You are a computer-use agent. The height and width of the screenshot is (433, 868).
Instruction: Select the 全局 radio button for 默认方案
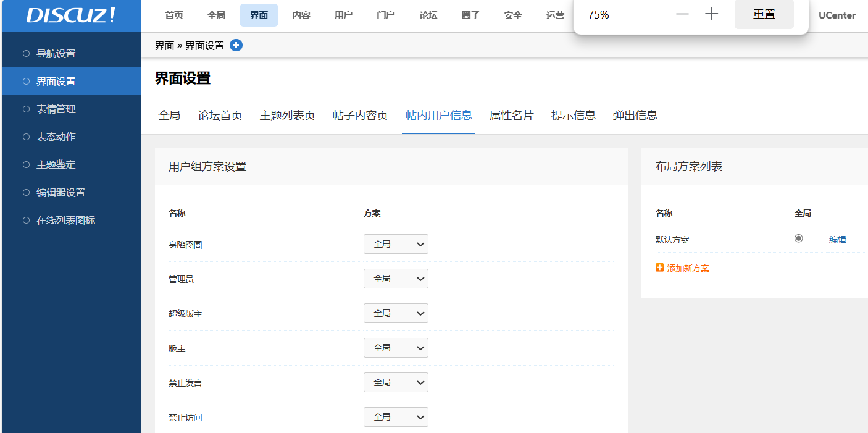(798, 238)
